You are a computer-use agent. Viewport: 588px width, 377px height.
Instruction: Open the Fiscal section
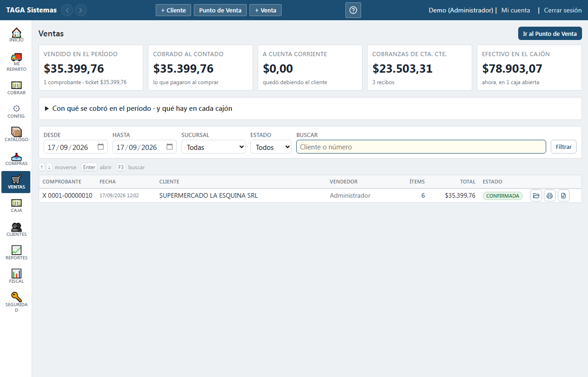coord(16,276)
